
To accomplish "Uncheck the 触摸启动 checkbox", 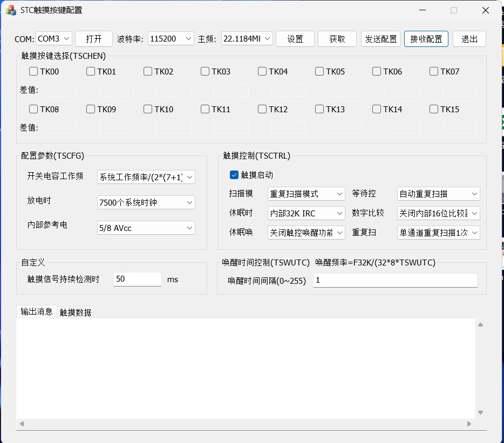I will pos(234,175).
